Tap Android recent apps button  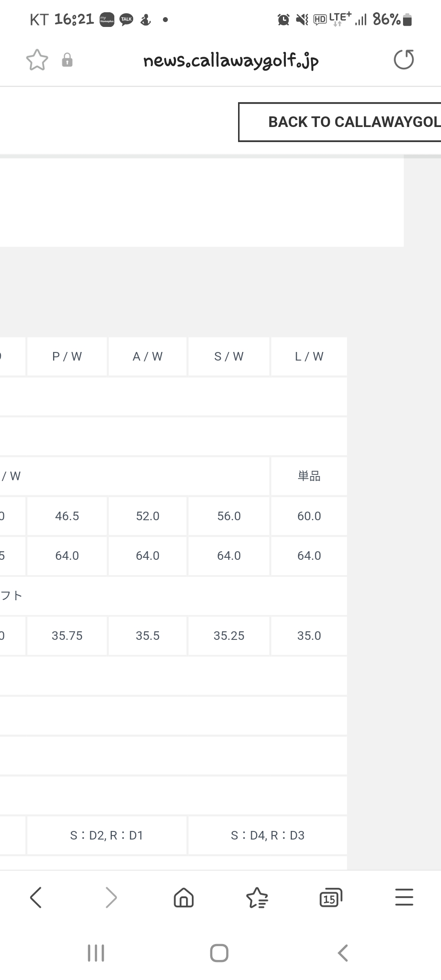(96, 953)
